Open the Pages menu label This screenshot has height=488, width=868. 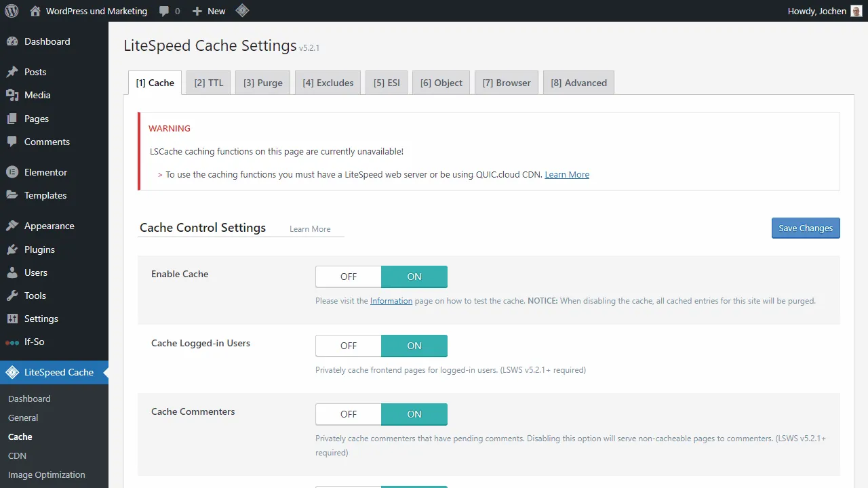tap(37, 119)
